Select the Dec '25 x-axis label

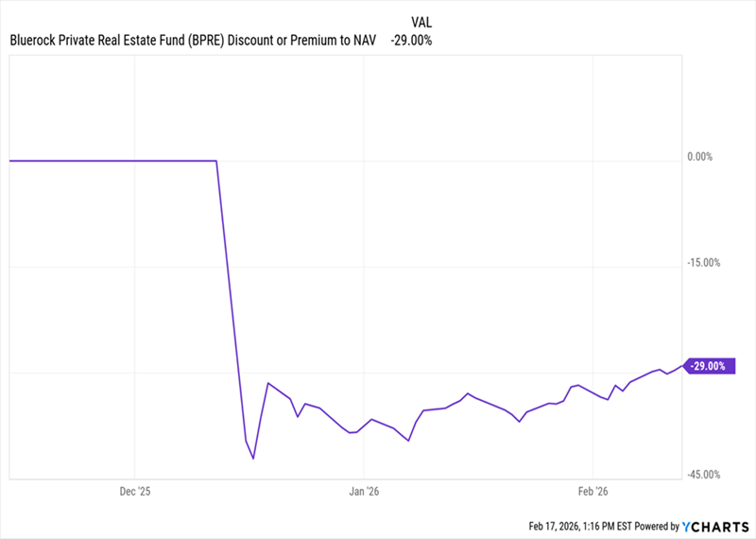[x=134, y=492]
